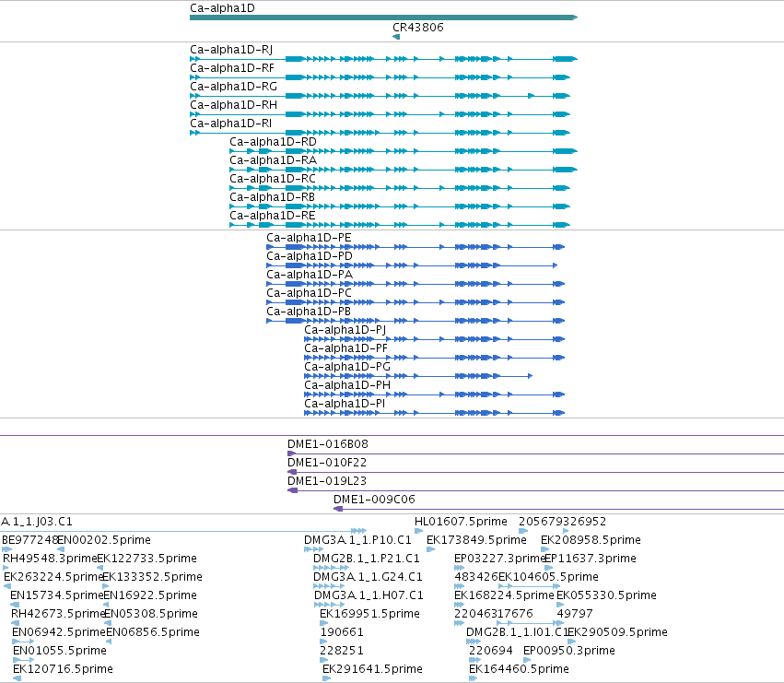The height and width of the screenshot is (683, 784).
Task: Click the EK122733.5prime EST label
Action: pyautogui.click(x=146, y=559)
